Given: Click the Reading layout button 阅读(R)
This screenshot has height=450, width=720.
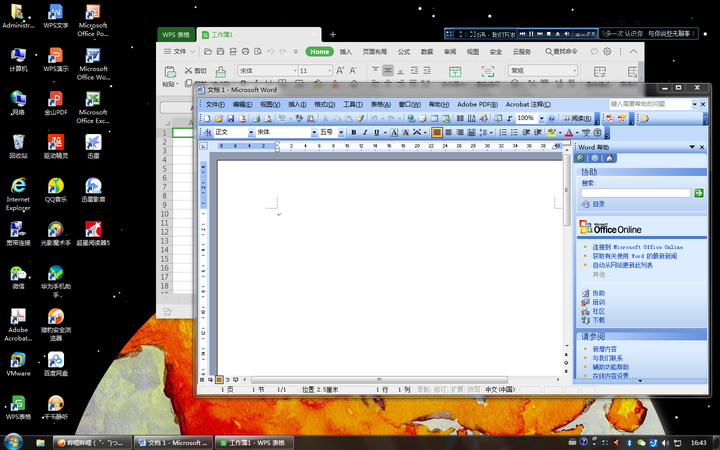Looking at the screenshot, I should [x=577, y=118].
